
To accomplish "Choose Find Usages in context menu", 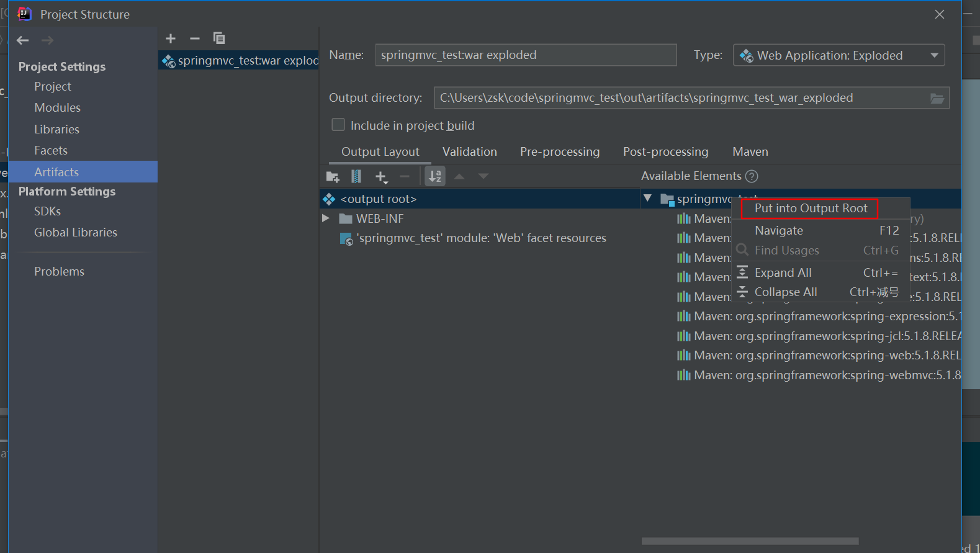I will (820, 251).
